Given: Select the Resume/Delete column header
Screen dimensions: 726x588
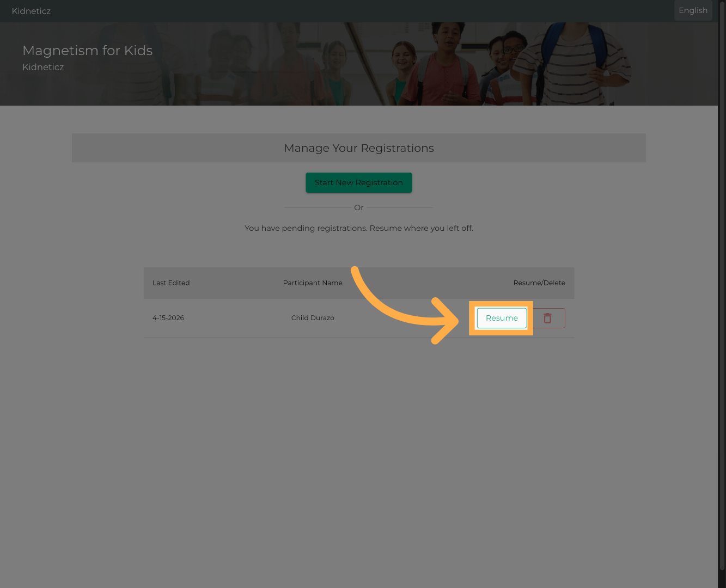Looking at the screenshot, I should pos(539,283).
